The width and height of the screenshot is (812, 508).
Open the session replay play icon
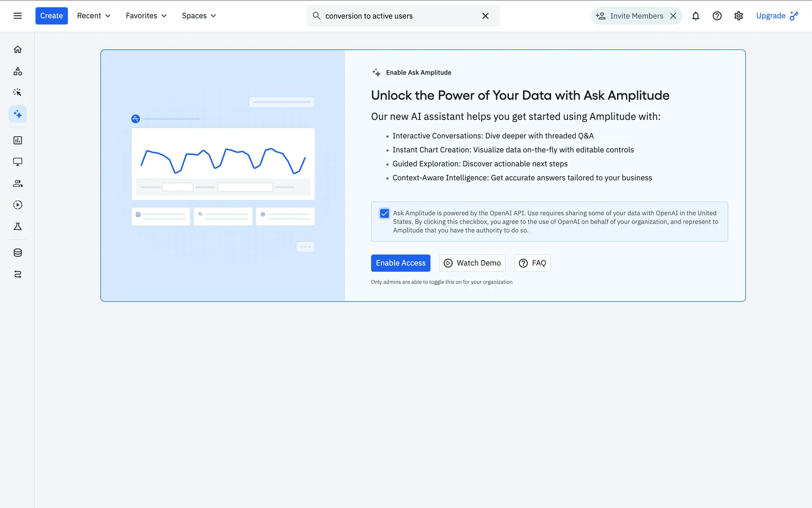coord(17,205)
